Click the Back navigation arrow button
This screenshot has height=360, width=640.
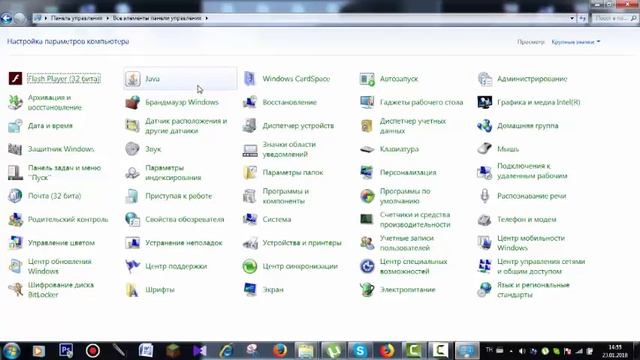point(6,18)
